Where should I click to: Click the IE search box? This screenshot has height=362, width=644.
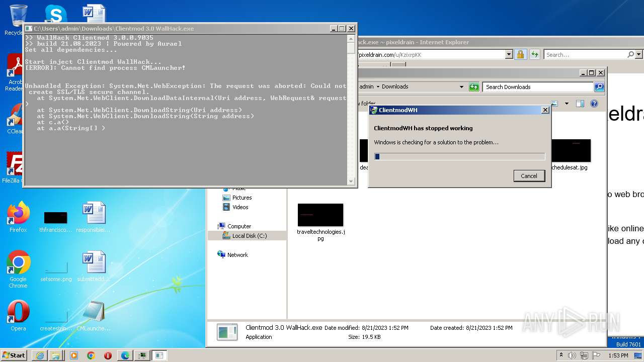(585, 54)
